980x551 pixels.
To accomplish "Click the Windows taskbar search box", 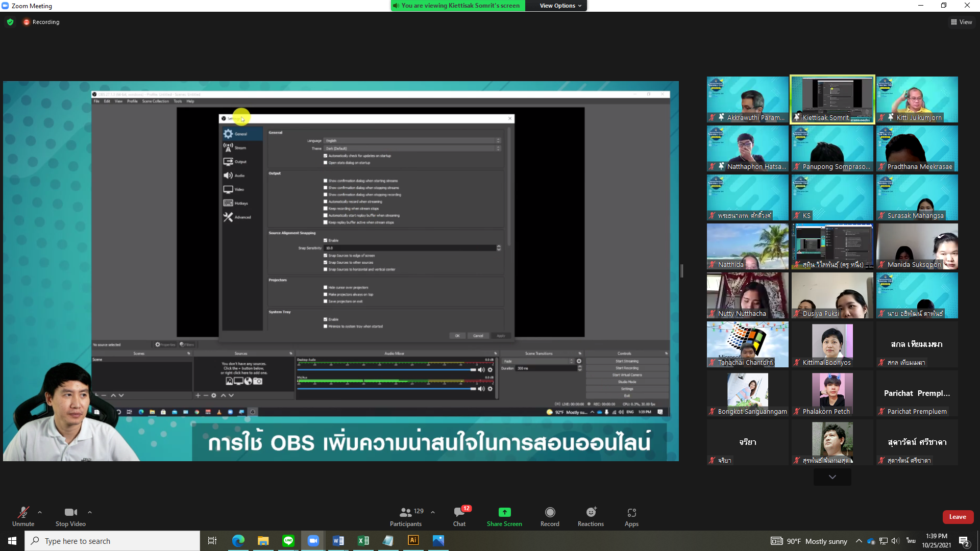I will pyautogui.click(x=112, y=541).
